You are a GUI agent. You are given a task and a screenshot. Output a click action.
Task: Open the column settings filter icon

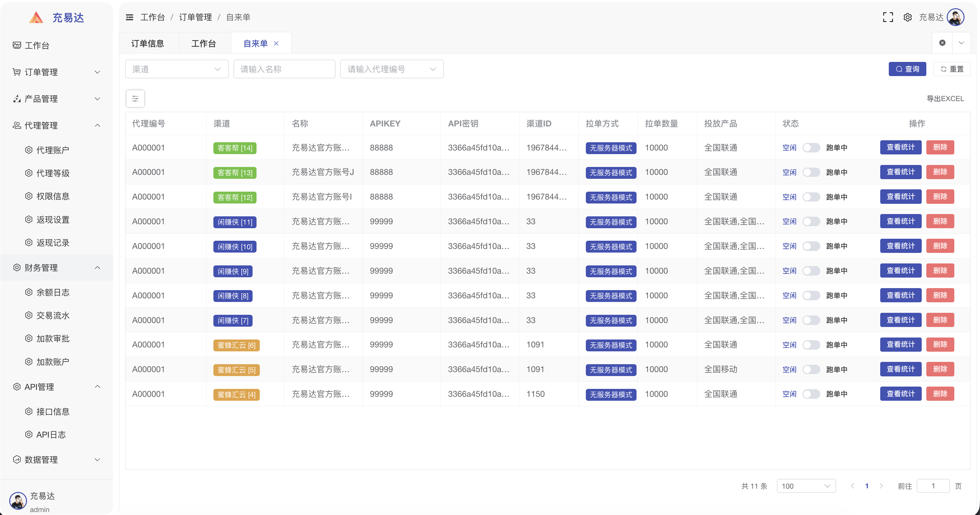point(135,99)
